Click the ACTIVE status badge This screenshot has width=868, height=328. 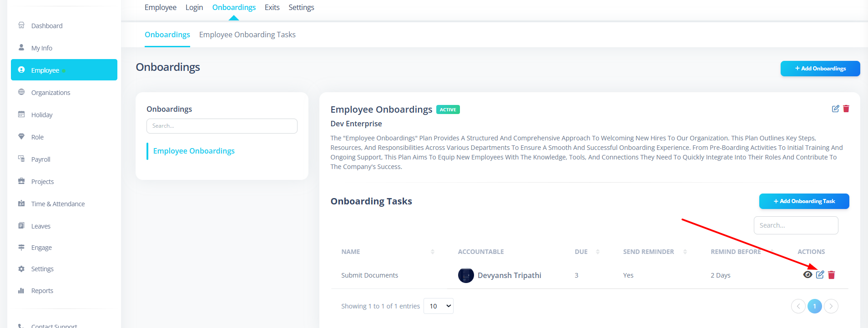[448, 109]
